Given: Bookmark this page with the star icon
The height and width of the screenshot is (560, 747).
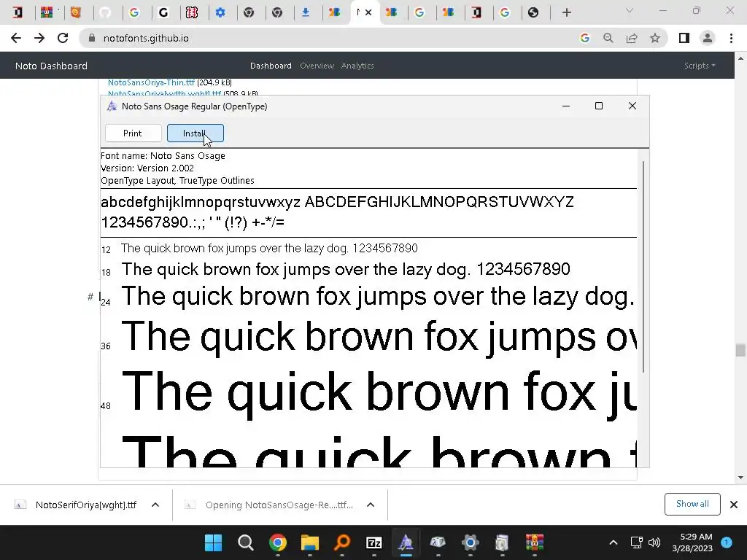Looking at the screenshot, I should 655,38.
